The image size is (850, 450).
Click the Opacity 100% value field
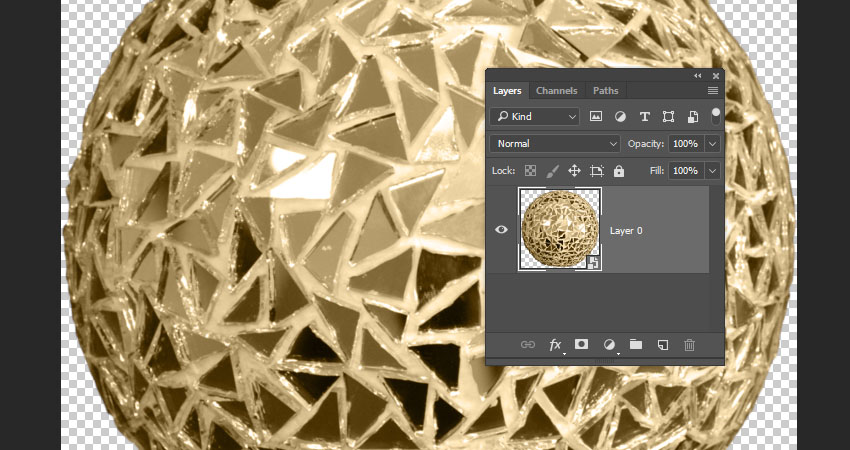click(686, 144)
